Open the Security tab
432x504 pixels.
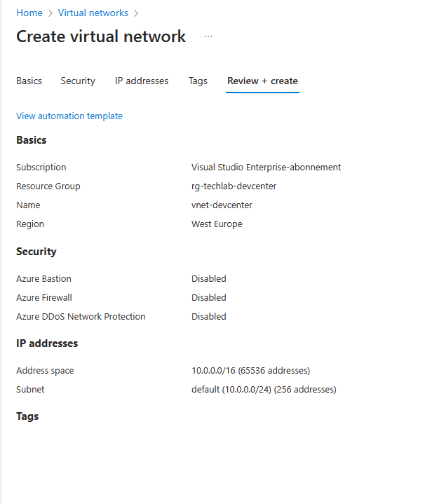tap(78, 81)
